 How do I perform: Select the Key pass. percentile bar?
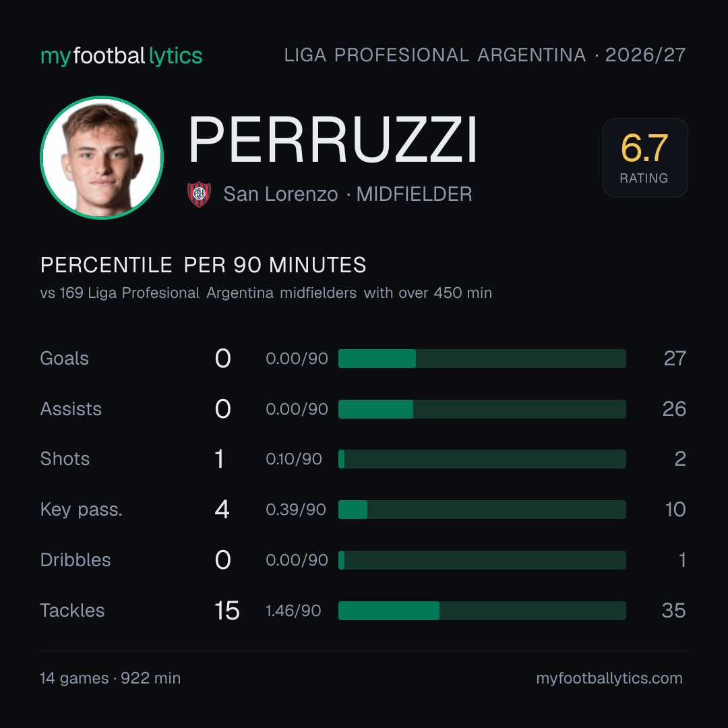click(482, 510)
